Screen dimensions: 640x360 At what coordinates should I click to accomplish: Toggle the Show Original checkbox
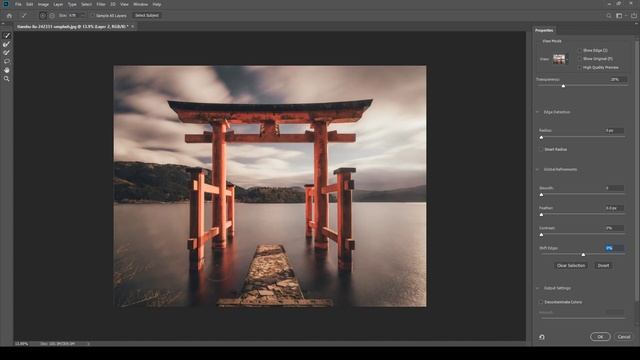point(580,59)
